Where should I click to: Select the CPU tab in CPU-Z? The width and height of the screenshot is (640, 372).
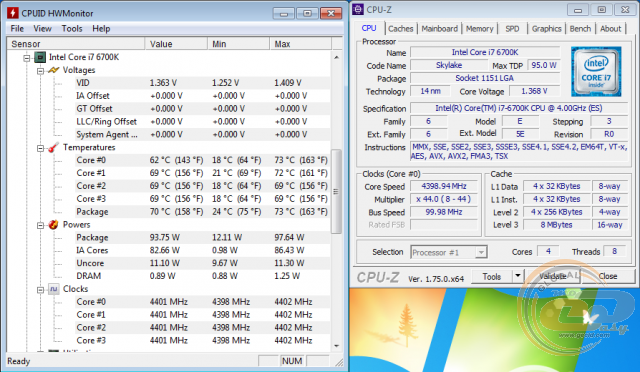coord(369,28)
